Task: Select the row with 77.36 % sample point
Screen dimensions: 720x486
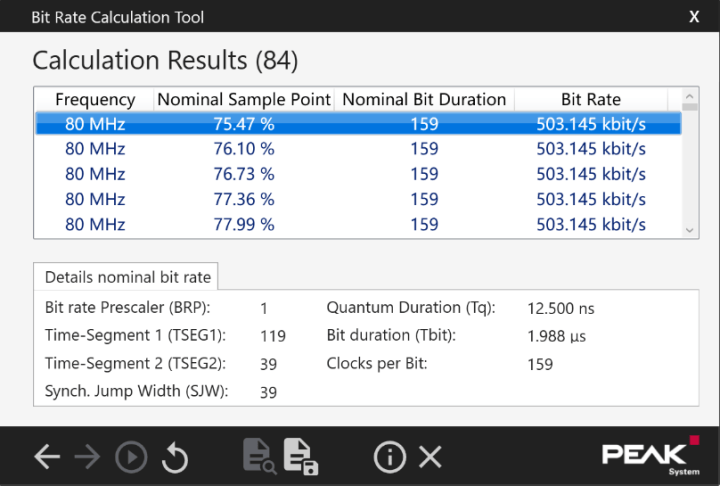Action: tap(358, 199)
